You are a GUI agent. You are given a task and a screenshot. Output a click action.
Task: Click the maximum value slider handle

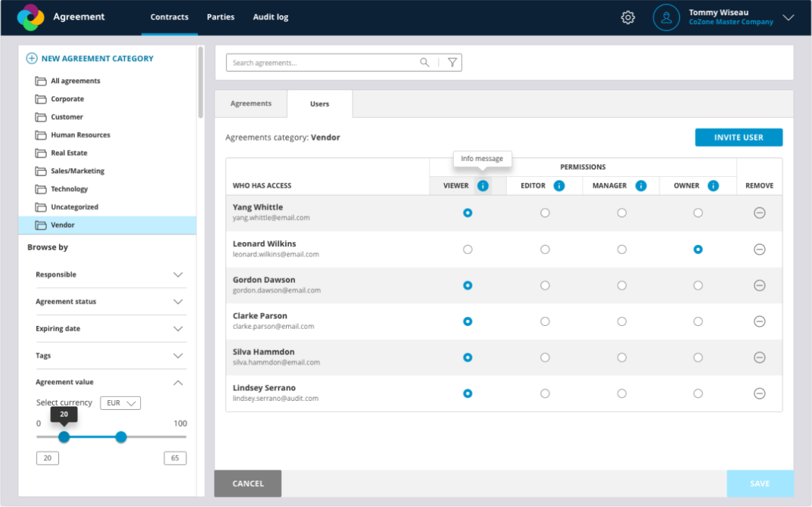tap(121, 437)
